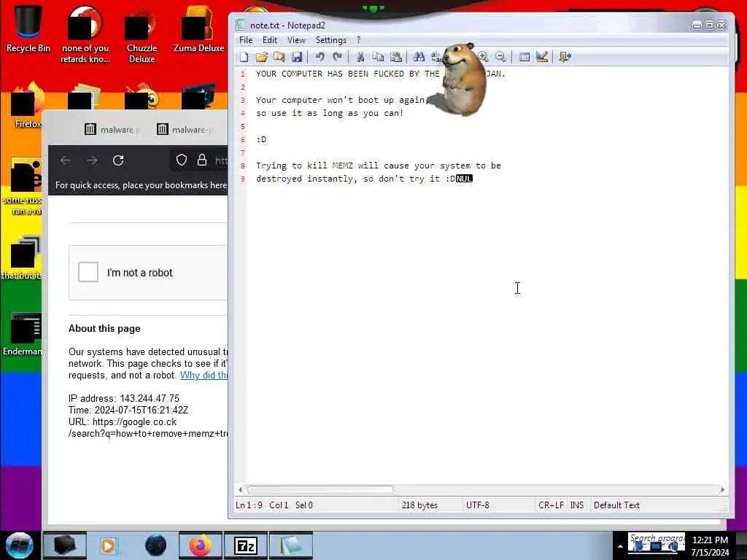Save the file with the floppy disk icon
Viewport: 747px width, 560px height.
(x=297, y=57)
